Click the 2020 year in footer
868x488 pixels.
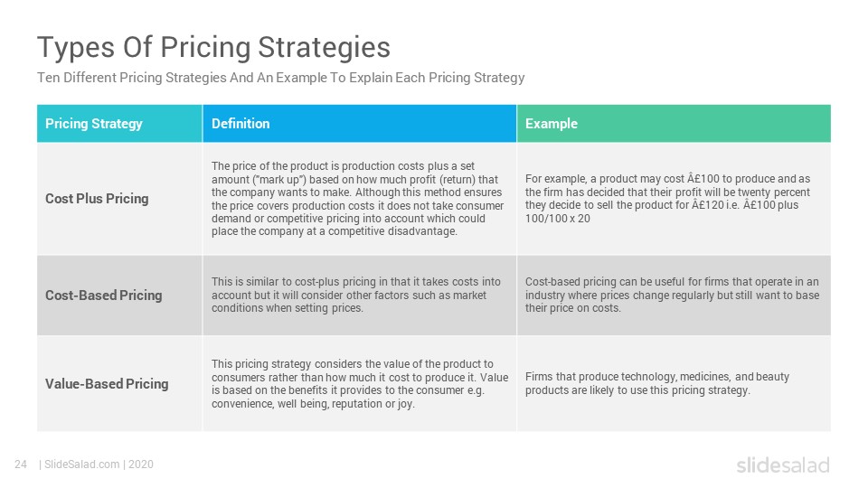tap(141, 465)
